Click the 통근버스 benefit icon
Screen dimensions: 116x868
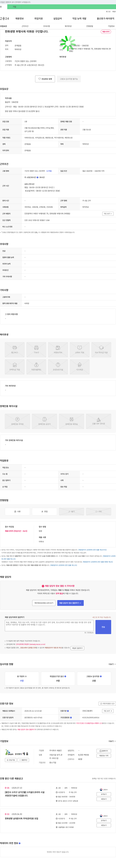pyautogui.click(x=14, y=350)
